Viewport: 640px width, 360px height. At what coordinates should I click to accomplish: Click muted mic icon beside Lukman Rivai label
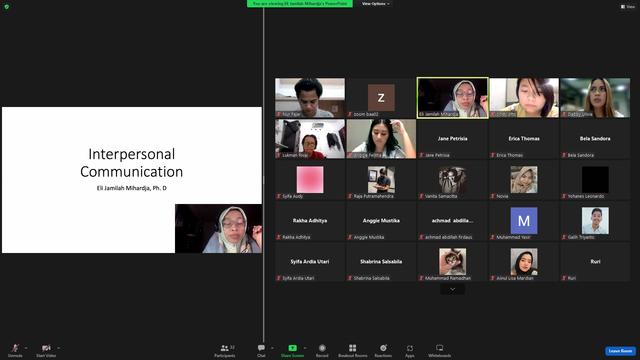point(279,155)
